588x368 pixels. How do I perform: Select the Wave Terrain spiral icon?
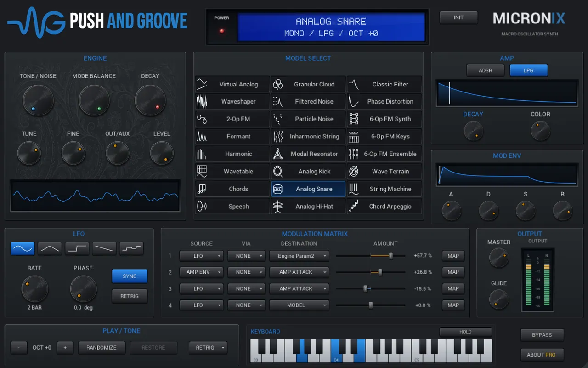pyautogui.click(x=353, y=171)
